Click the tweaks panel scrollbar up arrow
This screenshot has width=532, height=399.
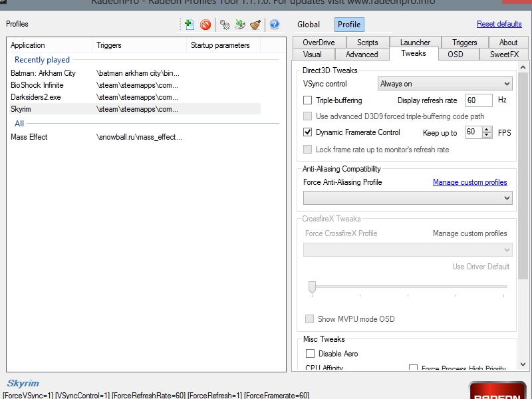(x=523, y=68)
